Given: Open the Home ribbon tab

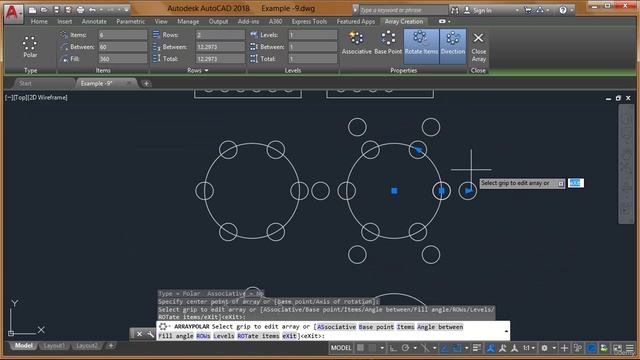Looking at the screenshot, I should (39, 21).
